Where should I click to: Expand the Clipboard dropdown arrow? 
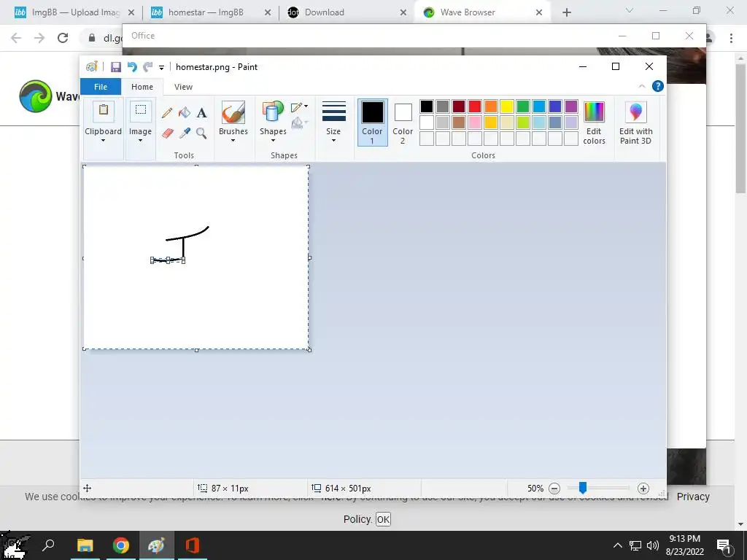coord(103,141)
